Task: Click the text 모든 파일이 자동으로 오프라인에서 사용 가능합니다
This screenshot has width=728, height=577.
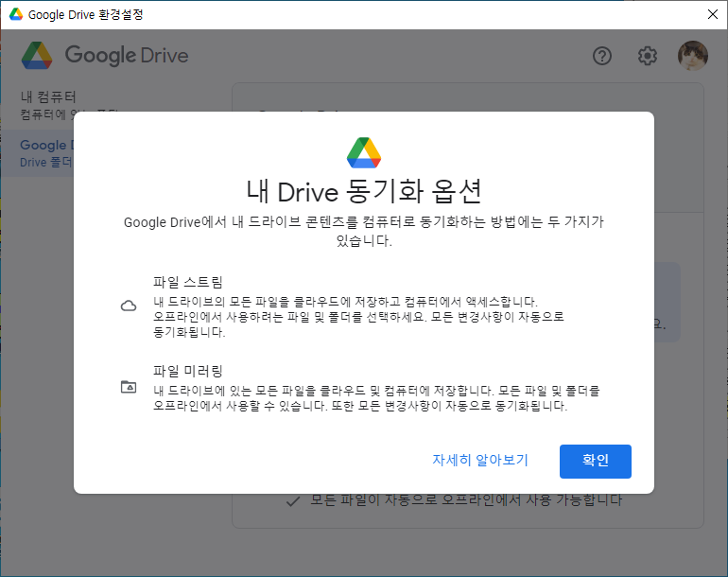Action: click(466, 499)
